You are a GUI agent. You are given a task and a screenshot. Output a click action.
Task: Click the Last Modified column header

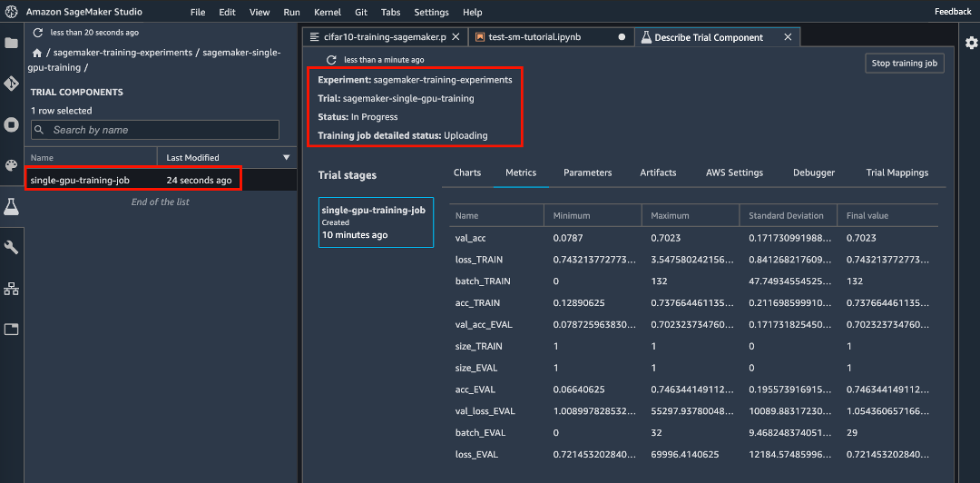point(227,158)
